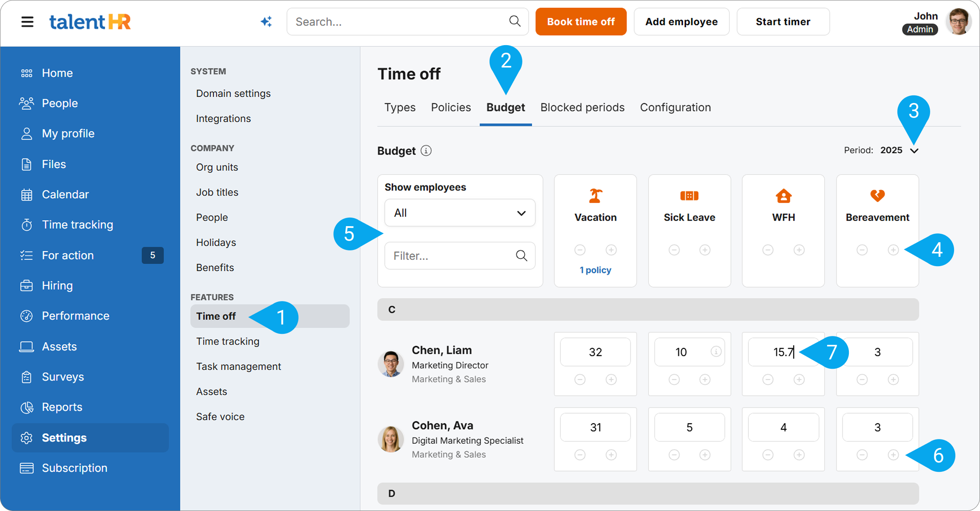This screenshot has height=511, width=980.
Task: Edit Cohen, Ava's Sick Leave value 5
Action: (x=689, y=427)
